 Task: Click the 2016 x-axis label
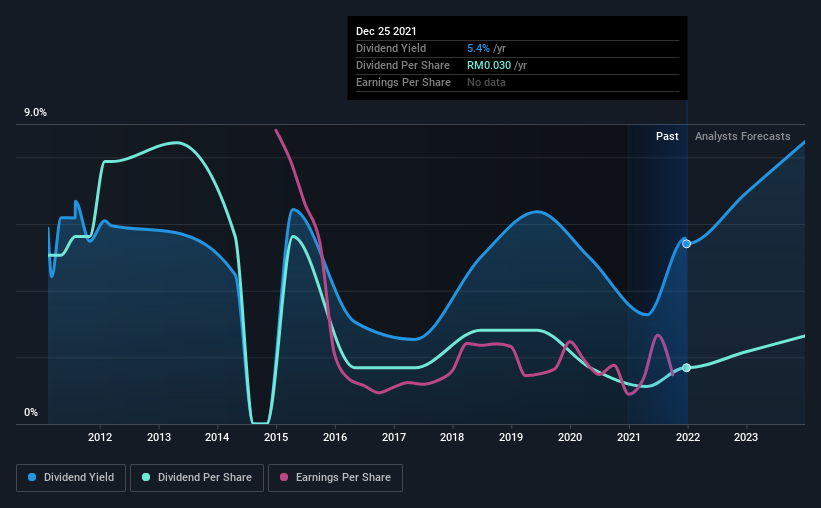tap(335, 437)
